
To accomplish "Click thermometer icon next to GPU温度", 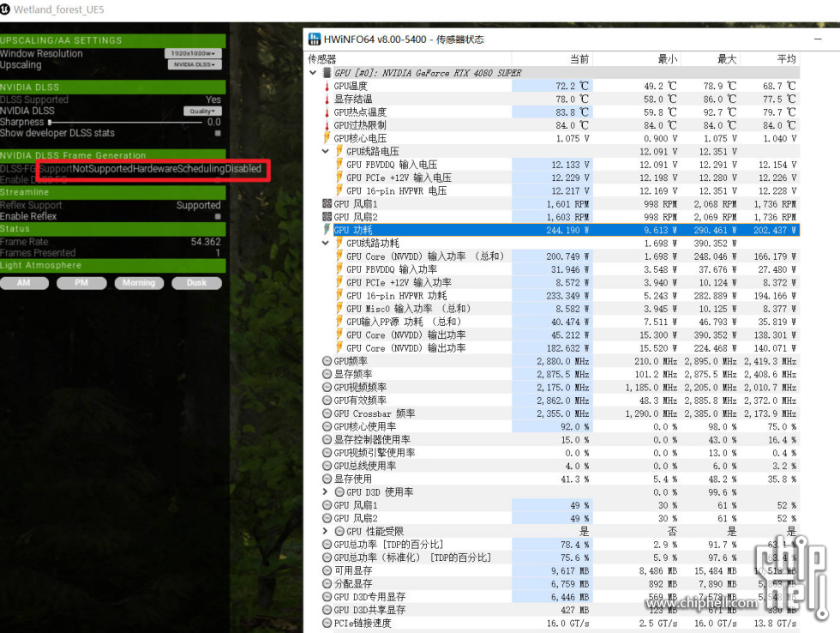I will pos(327,86).
